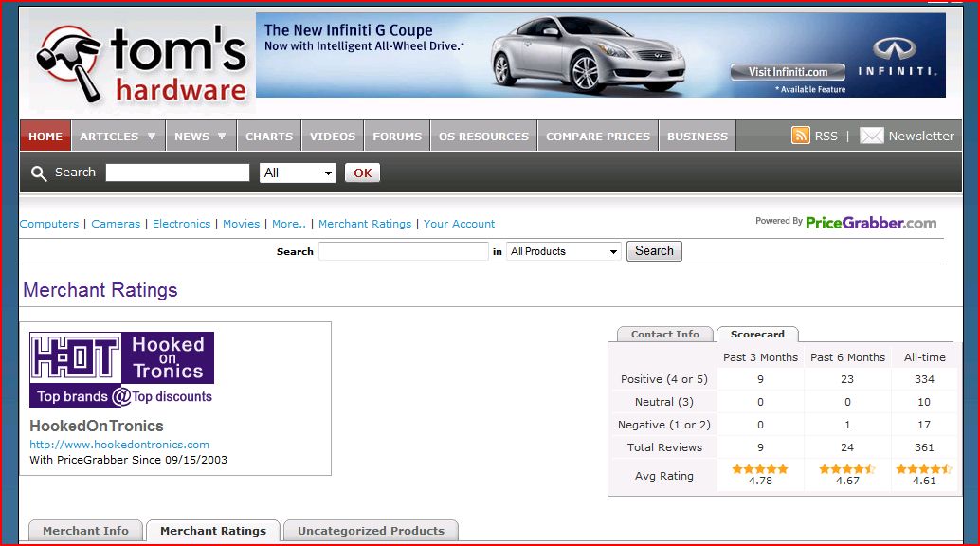Focus the PriceGrabber product search field
The width and height of the screenshot is (980, 546).
click(403, 251)
